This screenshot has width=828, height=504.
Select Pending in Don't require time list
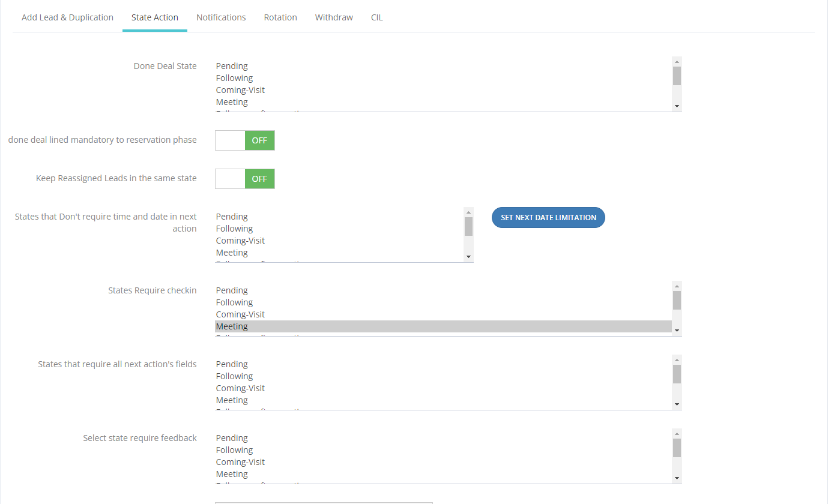click(339, 217)
